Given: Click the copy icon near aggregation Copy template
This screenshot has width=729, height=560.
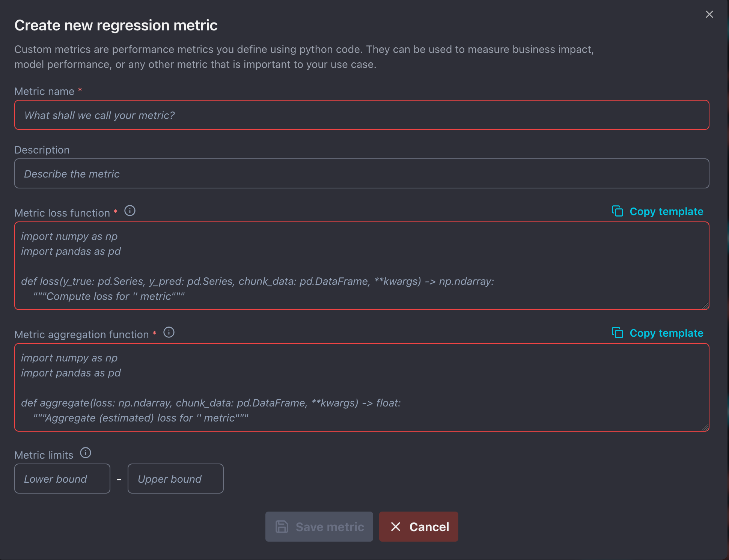Looking at the screenshot, I should pos(618,333).
